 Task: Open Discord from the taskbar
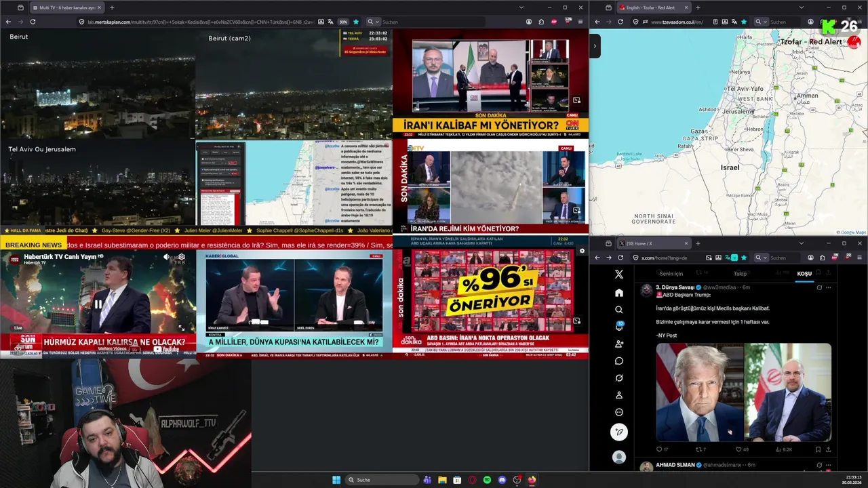502,480
